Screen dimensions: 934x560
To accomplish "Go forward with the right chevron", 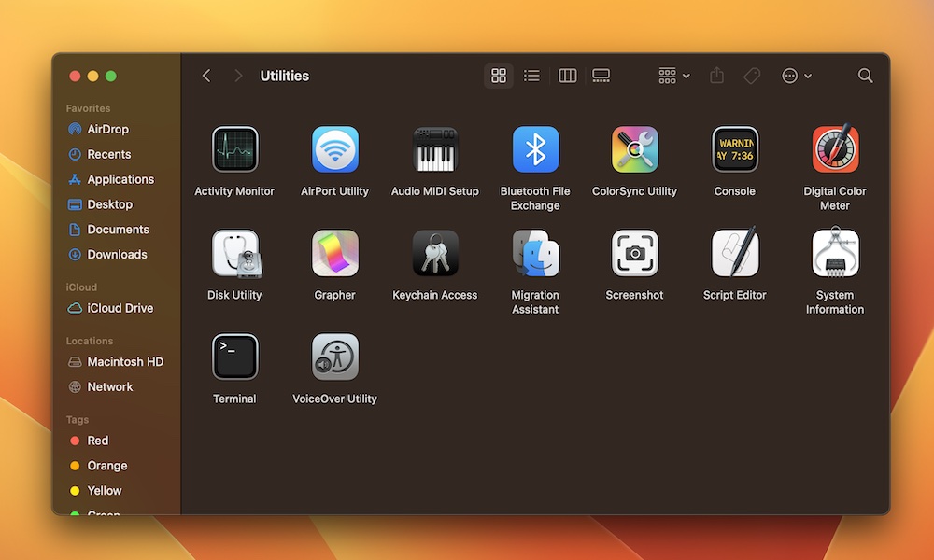I will point(238,76).
